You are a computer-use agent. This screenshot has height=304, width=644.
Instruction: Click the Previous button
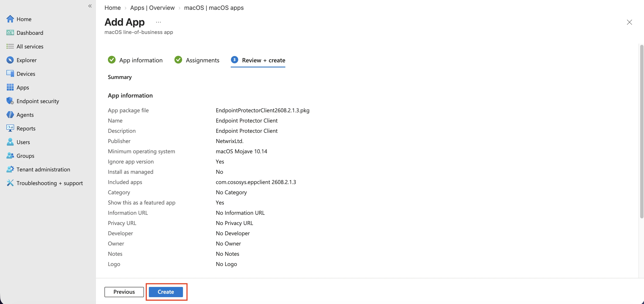click(x=124, y=292)
